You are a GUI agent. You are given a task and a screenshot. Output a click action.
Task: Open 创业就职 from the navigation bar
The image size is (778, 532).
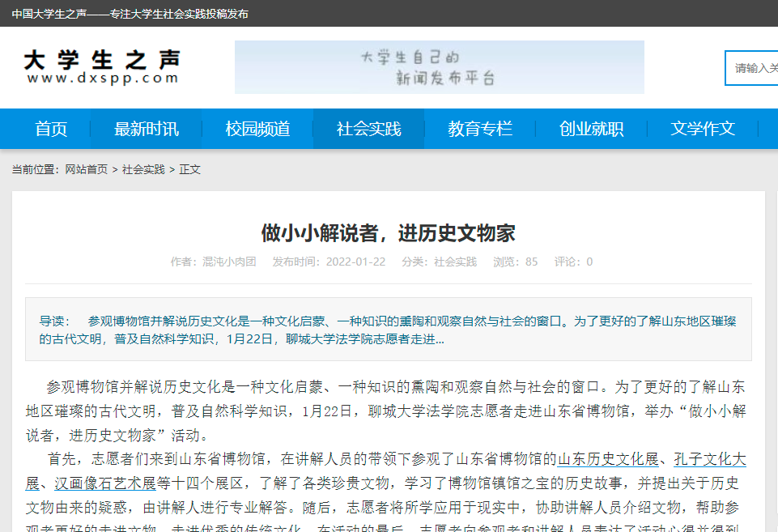click(x=591, y=129)
